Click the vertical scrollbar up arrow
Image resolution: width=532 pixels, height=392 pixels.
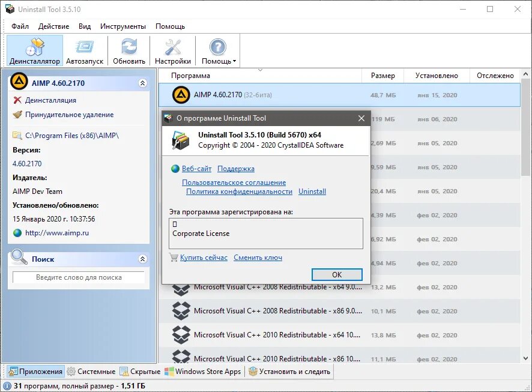525,74
